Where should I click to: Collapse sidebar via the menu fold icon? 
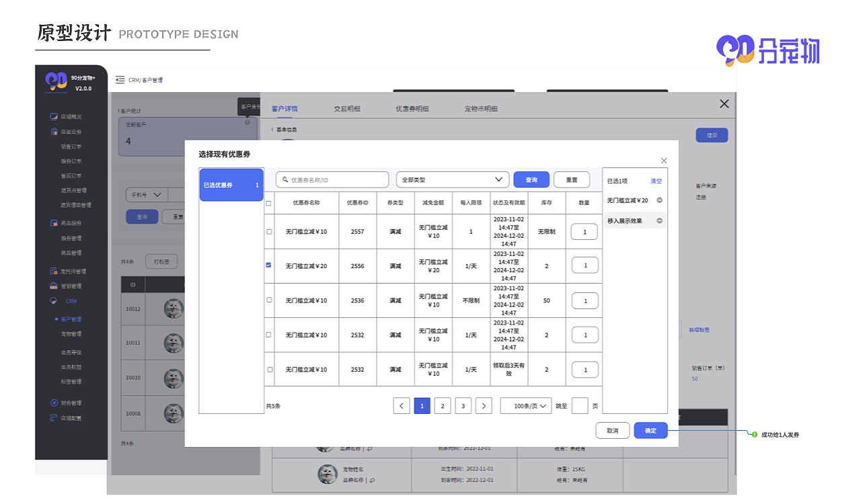(x=120, y=80)
